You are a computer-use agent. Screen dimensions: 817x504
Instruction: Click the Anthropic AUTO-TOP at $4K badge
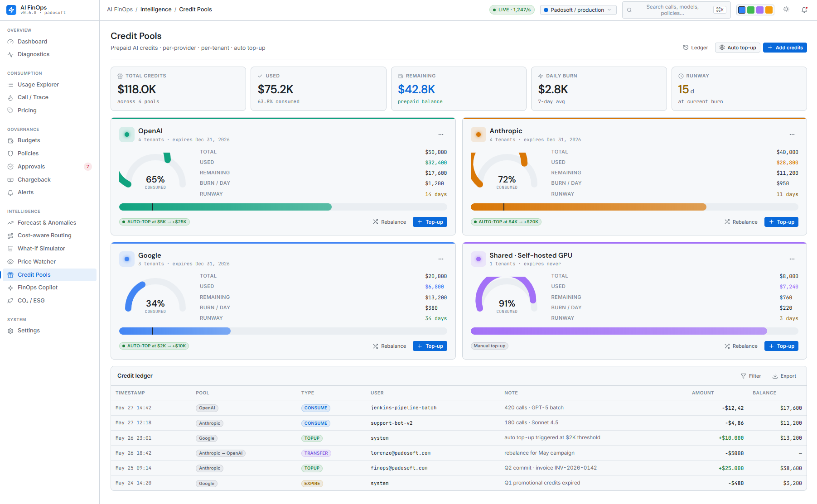(506, 222)
